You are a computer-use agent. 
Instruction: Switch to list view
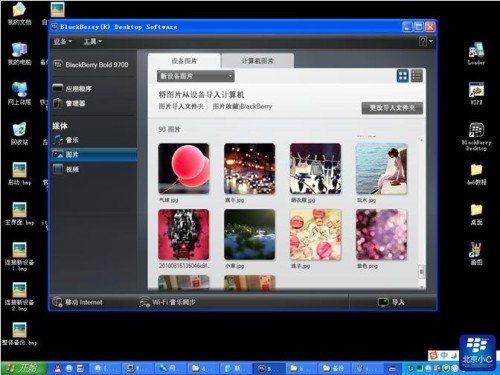pos(416,76)
